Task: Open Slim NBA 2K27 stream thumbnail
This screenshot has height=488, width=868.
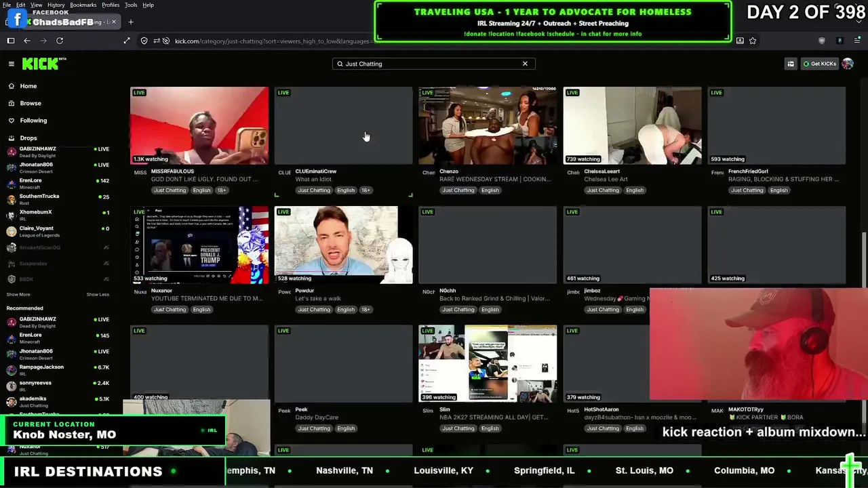Action: 488,364
